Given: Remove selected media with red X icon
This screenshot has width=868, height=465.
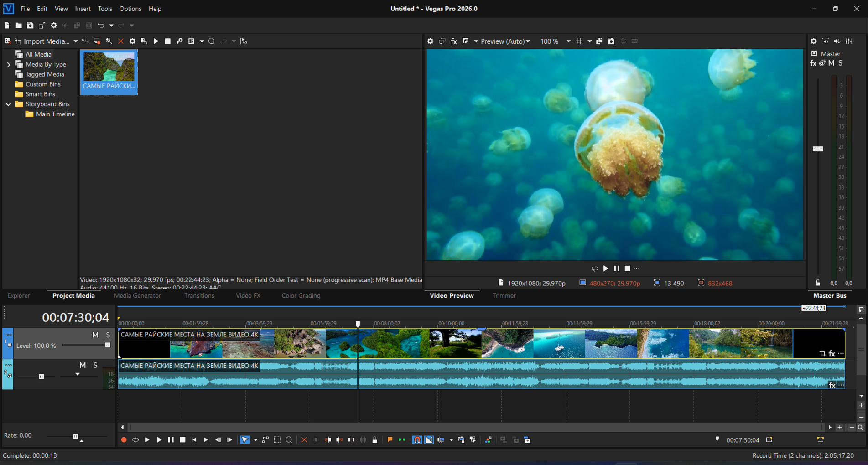Looking at the screenshot, I should [120, 41].
